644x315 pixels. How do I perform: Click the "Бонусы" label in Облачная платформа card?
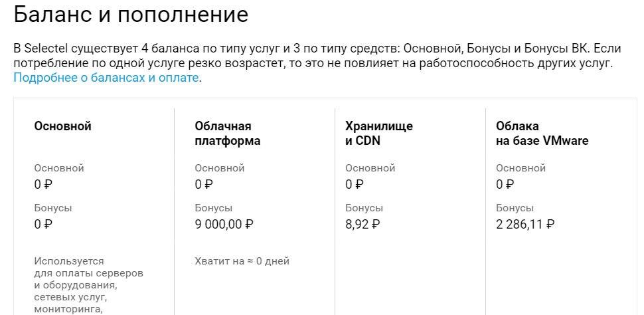pos(214,208)
